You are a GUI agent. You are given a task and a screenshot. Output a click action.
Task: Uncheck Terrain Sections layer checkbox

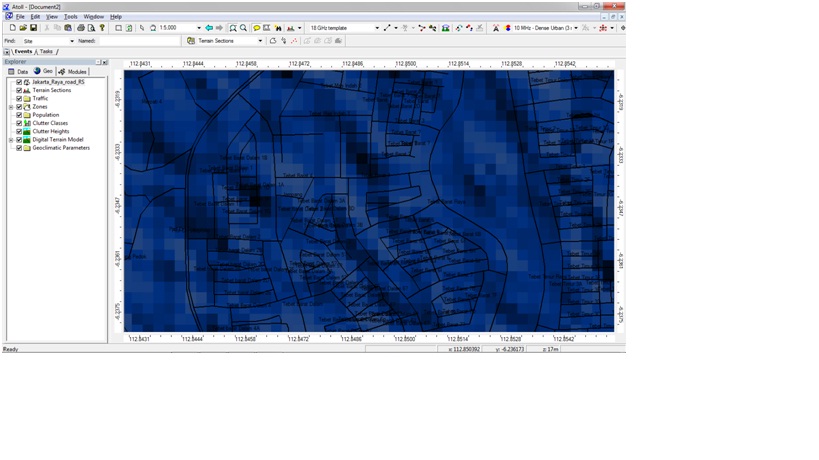pyautogui.click(x=19, y=90)
